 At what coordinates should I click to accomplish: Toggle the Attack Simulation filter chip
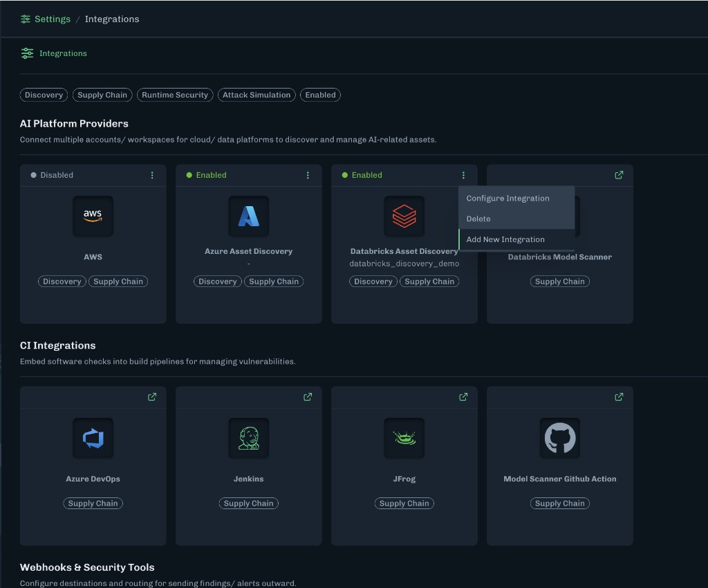257,95
